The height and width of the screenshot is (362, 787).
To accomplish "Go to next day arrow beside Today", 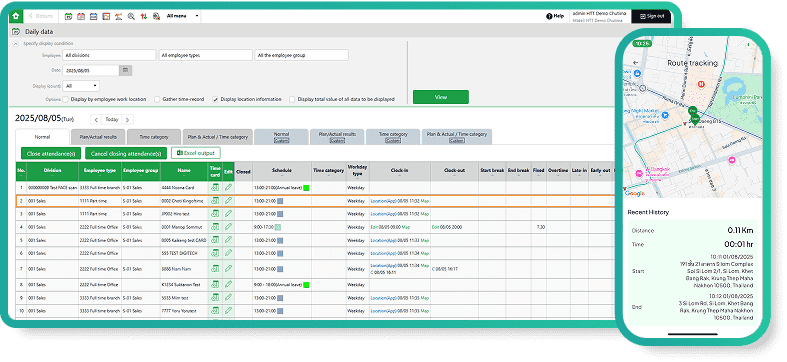I will click(127, 119).
